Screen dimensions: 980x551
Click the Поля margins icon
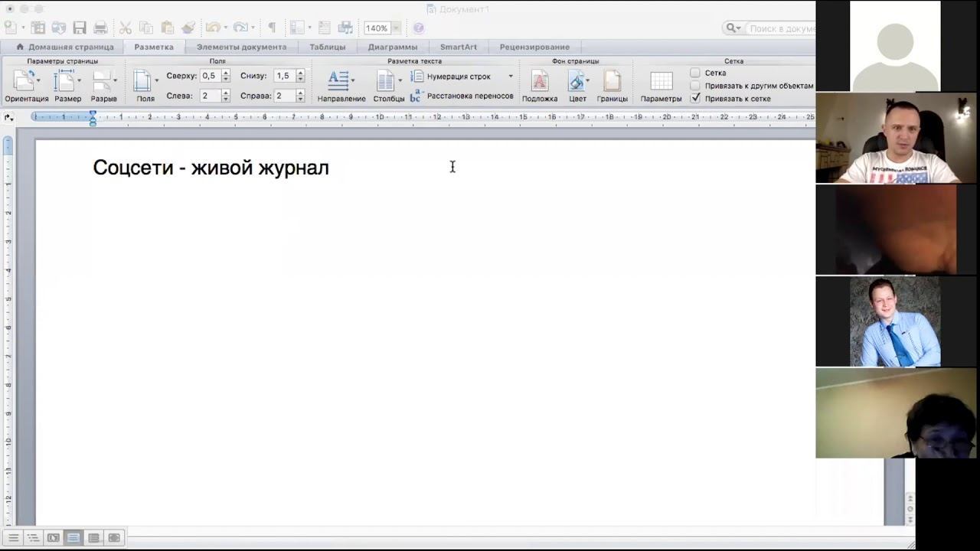(142, 80)
